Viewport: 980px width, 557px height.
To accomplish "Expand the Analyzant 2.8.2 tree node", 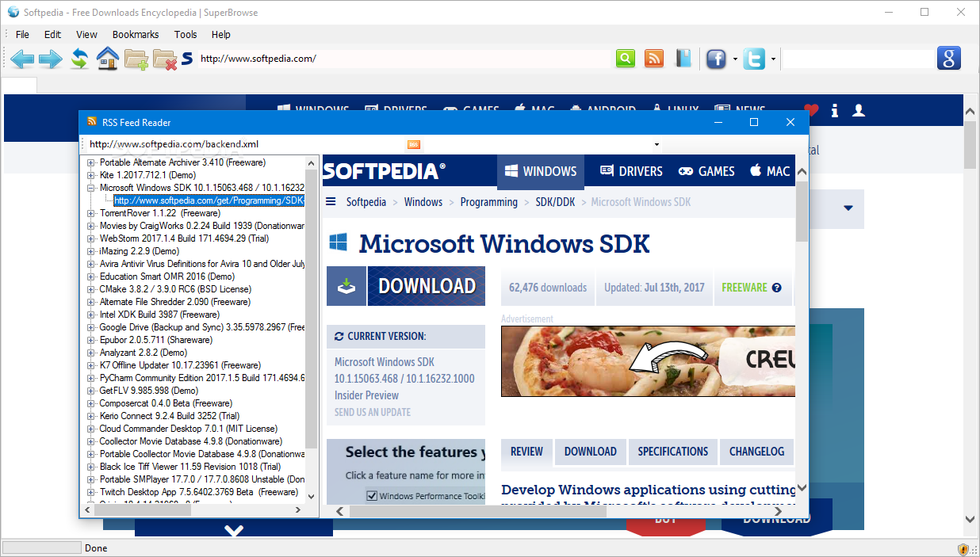I will 92,353.
